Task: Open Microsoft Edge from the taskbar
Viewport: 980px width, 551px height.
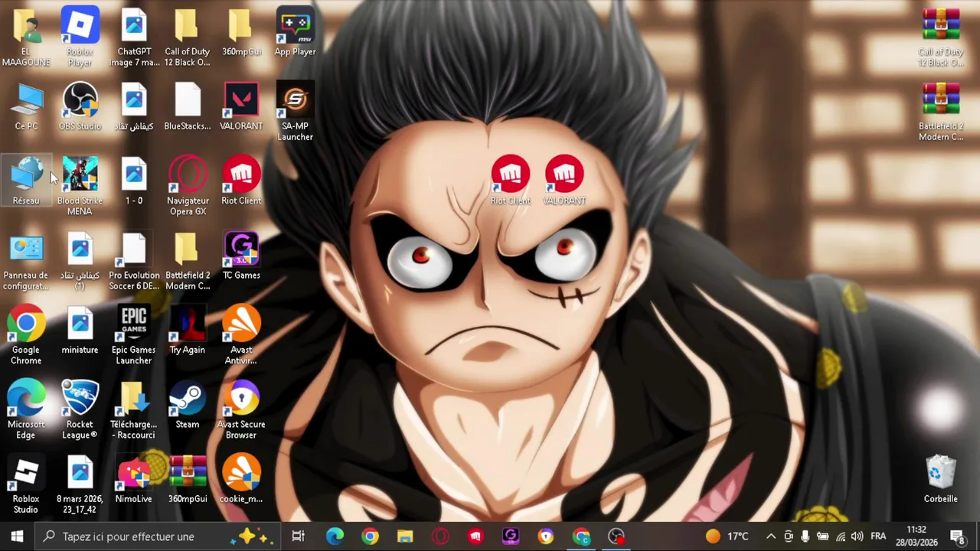Action: point(335,536)
